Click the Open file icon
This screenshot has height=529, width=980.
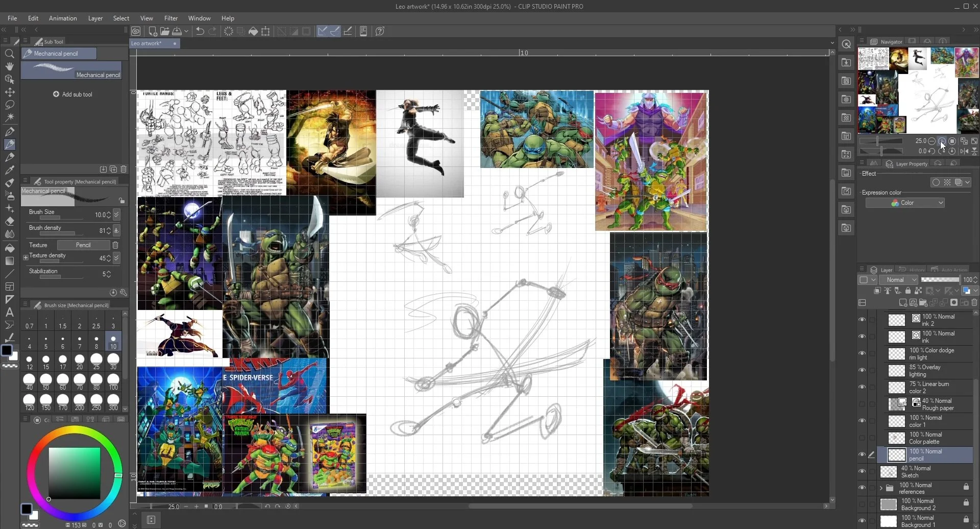pyautogui.click(x=164, y=31)
